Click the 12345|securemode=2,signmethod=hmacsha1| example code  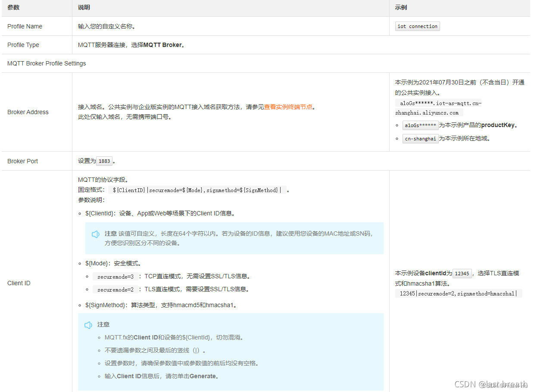(x=458, y=294)
